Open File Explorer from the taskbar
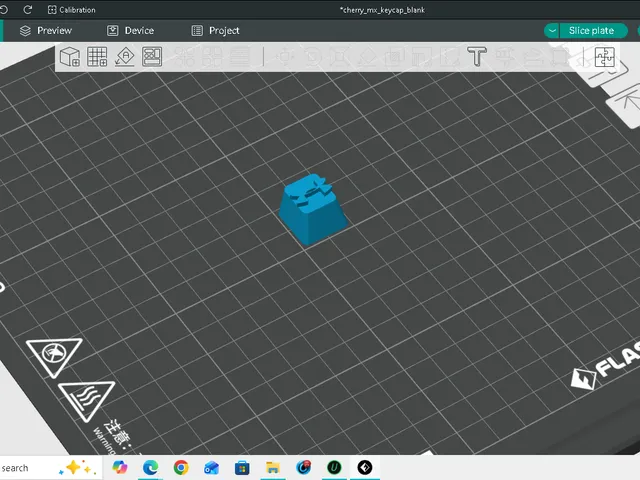Viewport: 640px width, 480px height. 273,467
